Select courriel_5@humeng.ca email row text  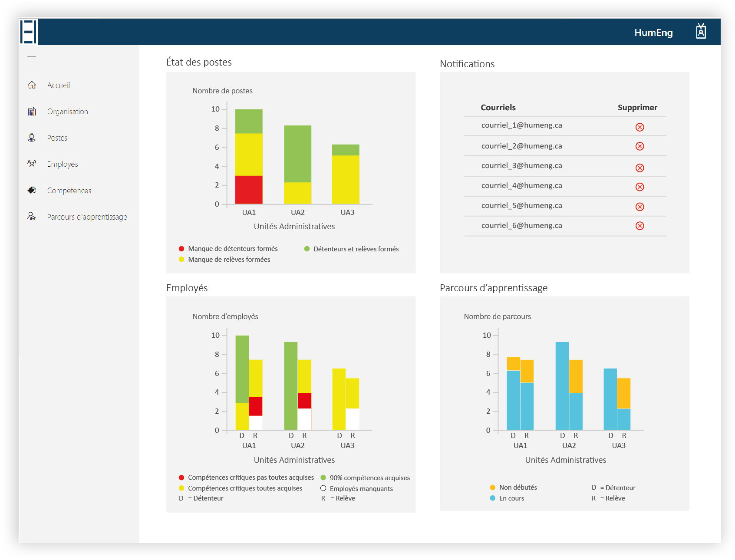click(521, 205)
